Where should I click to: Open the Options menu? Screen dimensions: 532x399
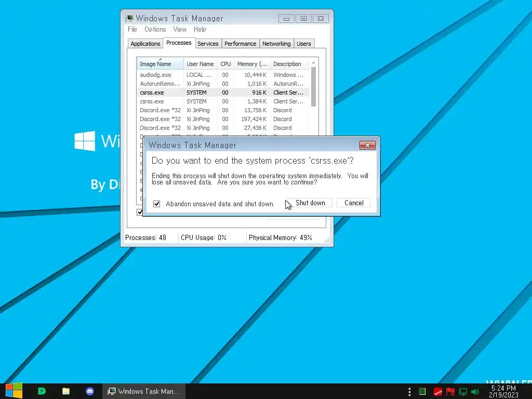point(155,29)
